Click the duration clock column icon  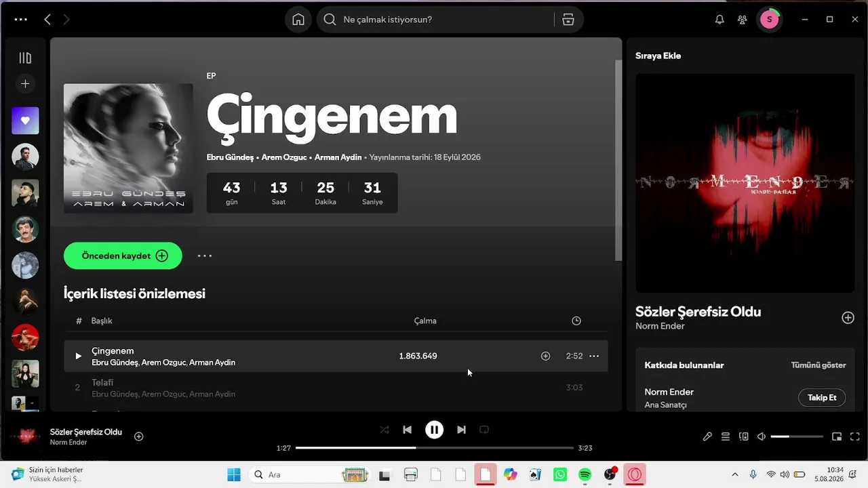(x=576, y=321)
